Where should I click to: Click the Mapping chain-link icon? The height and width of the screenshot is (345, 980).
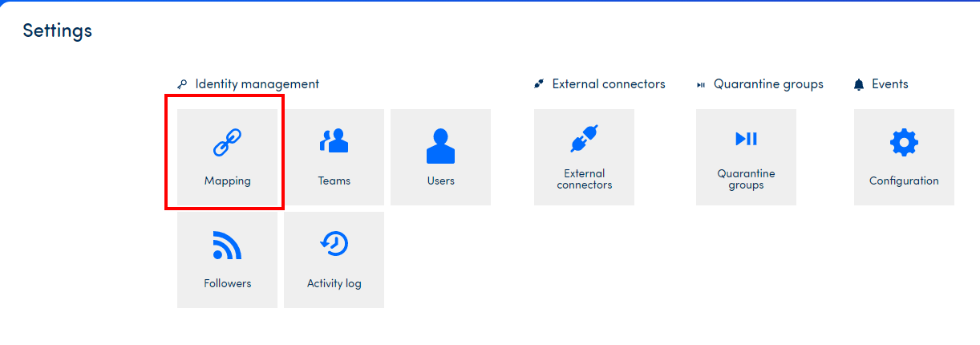[x=227, y=142]
